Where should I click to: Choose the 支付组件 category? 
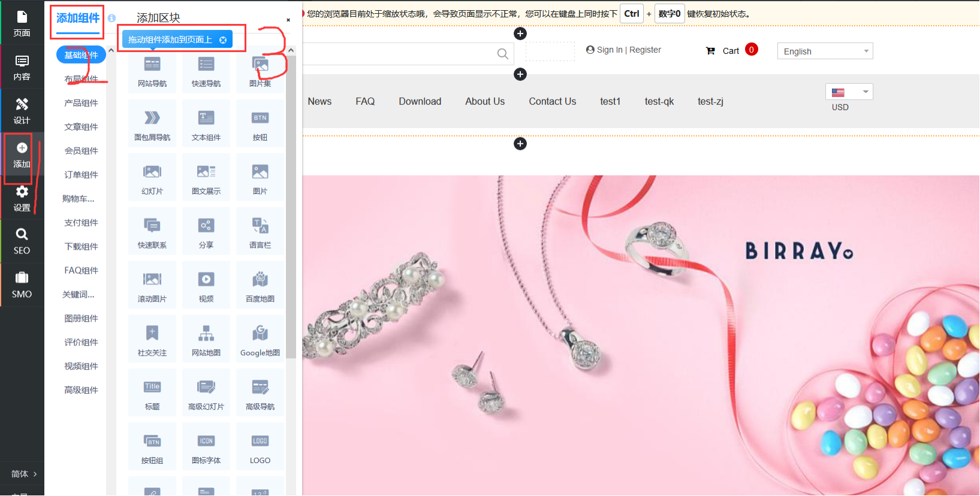point(81,223)
